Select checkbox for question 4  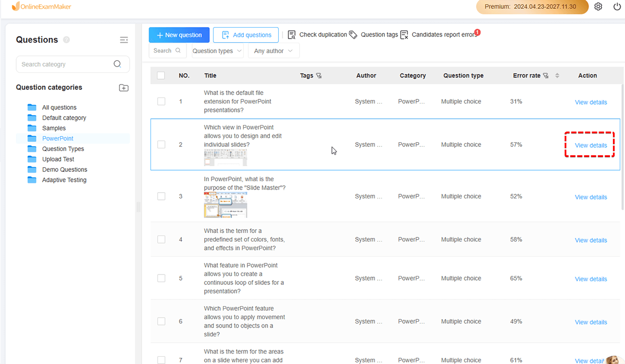[x=161, y=240]
